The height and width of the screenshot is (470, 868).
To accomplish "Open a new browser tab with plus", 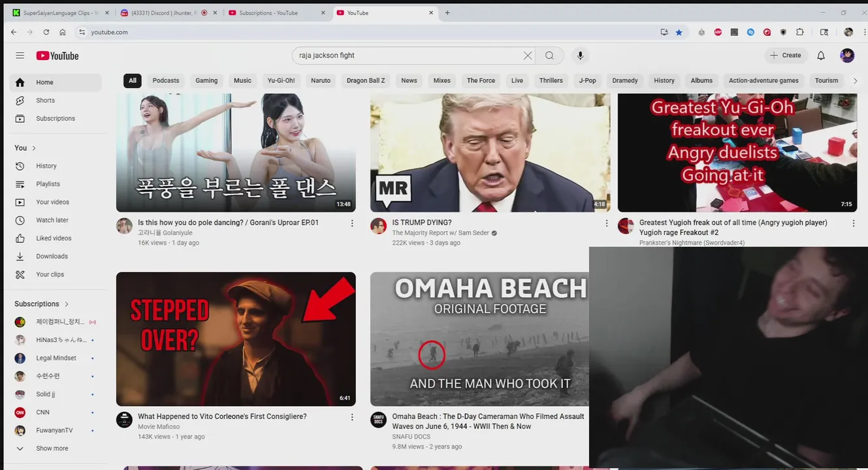I will point(447,12).
